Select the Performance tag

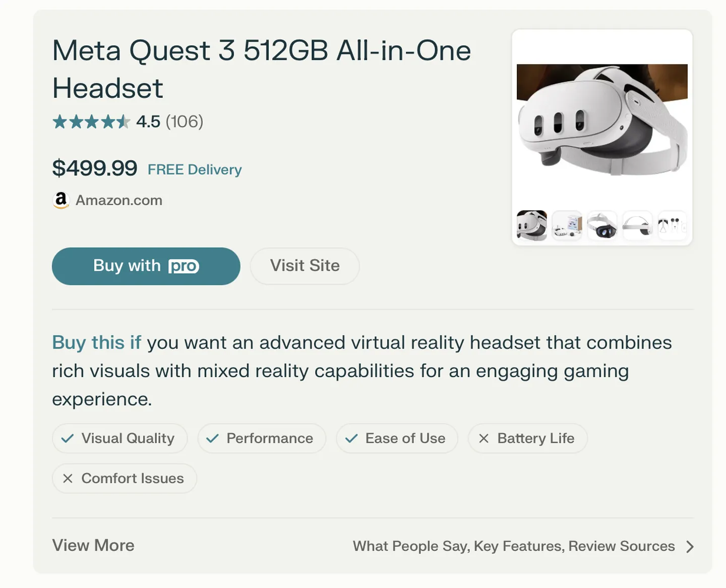(x=262, y=438)
